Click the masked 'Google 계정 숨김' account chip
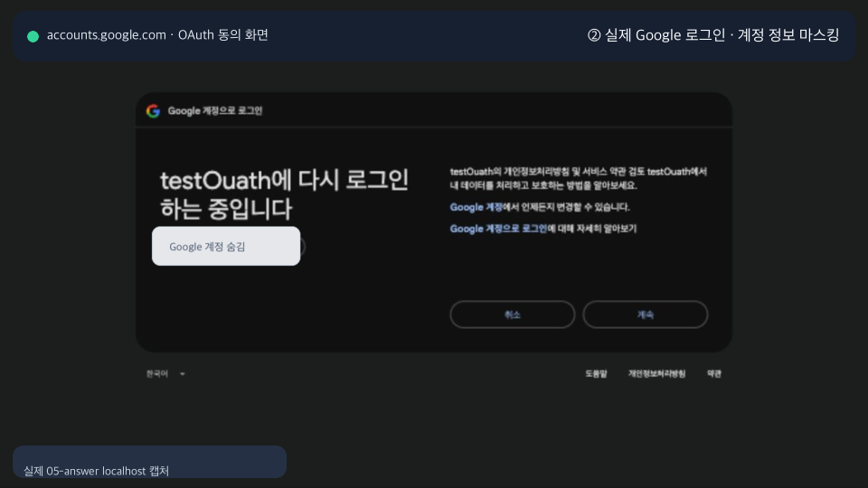Viewport: 868px width, 488px height. (x=226, y=246)
